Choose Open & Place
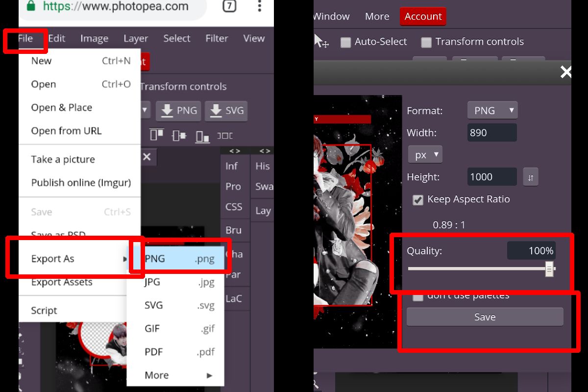588x392 pixels. pos(79,108)
